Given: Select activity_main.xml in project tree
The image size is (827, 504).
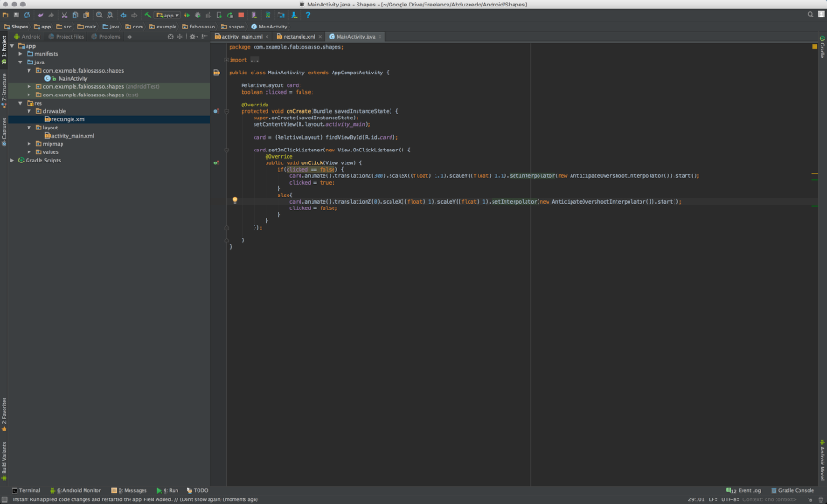Looking at the screenshot, I should pyautogui.click(x=69, y=136).
